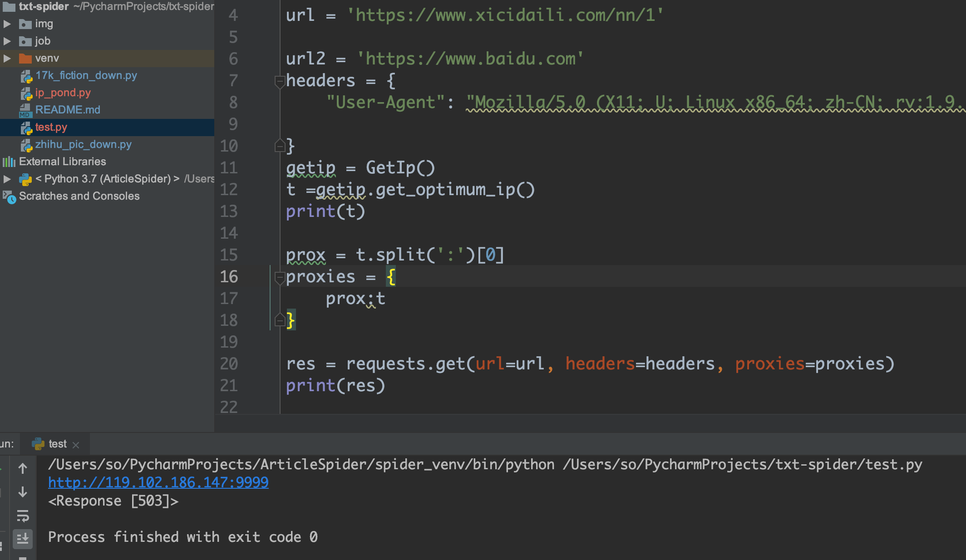Click the Down the Stack Trace arrow
The image size is (966, 560).
[x=23, y=492]
